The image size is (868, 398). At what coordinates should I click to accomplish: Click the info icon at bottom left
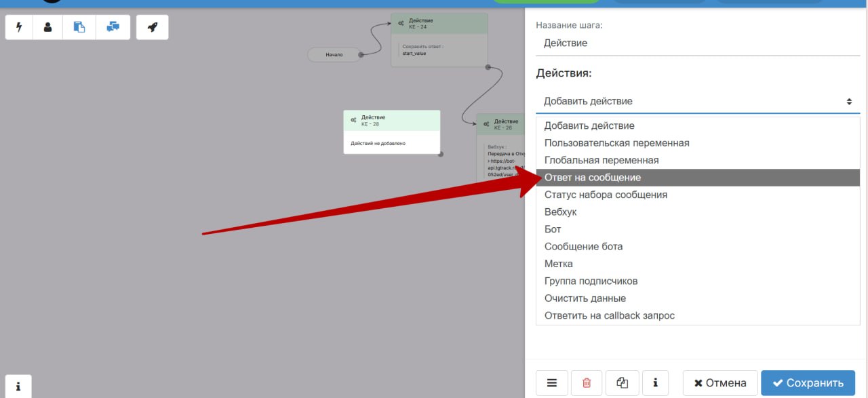(18, 386)
